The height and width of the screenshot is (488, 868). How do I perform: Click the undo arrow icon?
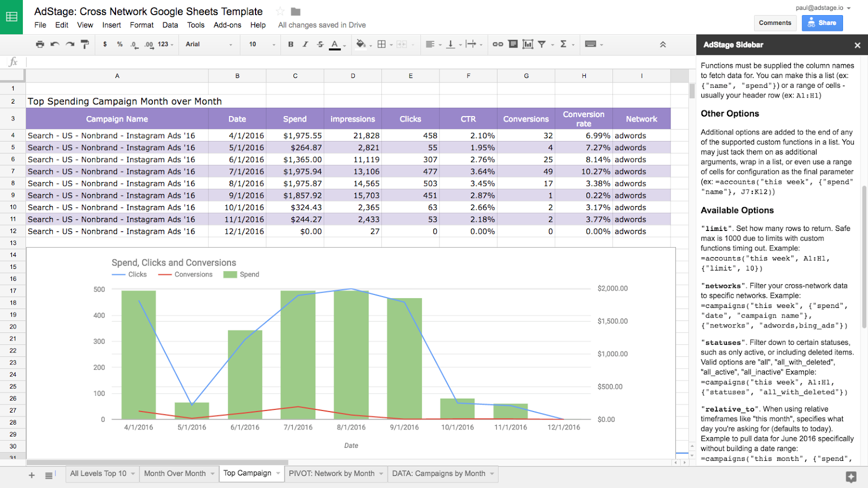coord(55,44)
